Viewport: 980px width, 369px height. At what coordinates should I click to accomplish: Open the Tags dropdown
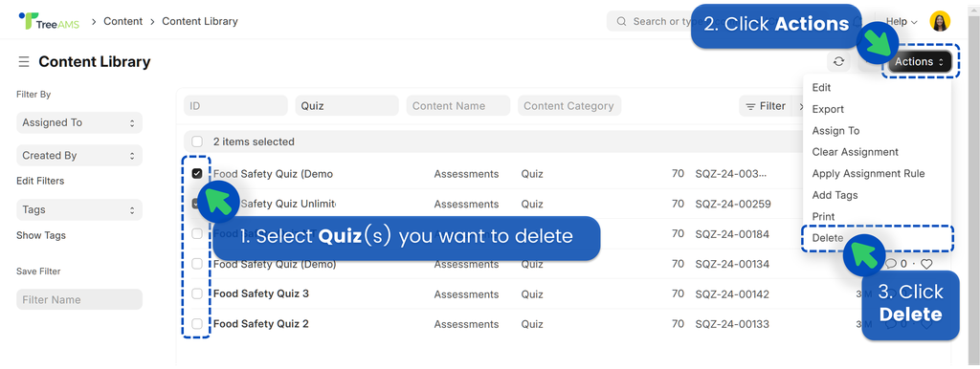coord(79,209)
